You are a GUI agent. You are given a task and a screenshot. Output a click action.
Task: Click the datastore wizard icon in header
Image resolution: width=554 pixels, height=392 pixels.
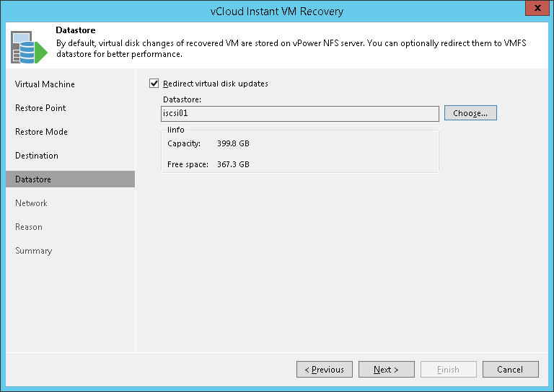27,47
